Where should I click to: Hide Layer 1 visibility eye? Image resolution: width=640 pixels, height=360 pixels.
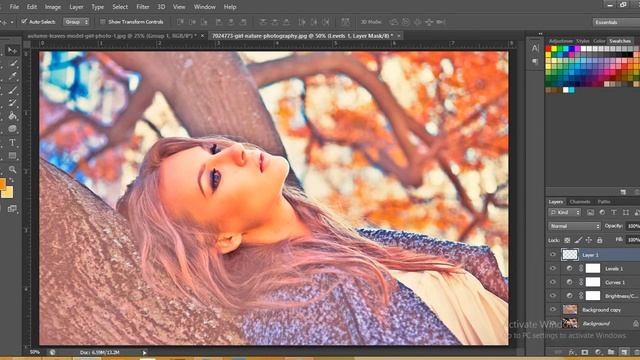pos(553,255)
